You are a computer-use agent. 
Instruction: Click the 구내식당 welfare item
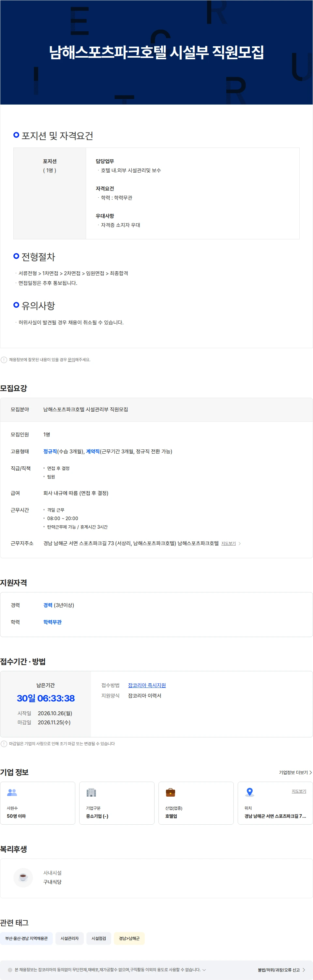pyautogui.click(x=52, y=882)
